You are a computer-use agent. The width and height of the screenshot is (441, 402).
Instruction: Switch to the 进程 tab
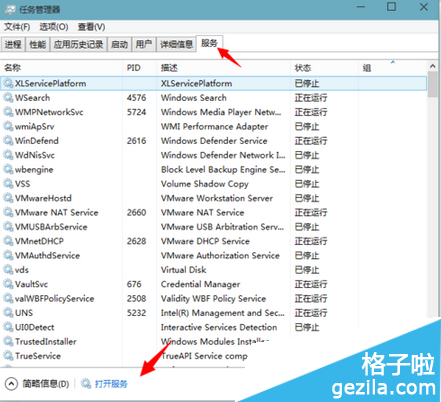13,44
